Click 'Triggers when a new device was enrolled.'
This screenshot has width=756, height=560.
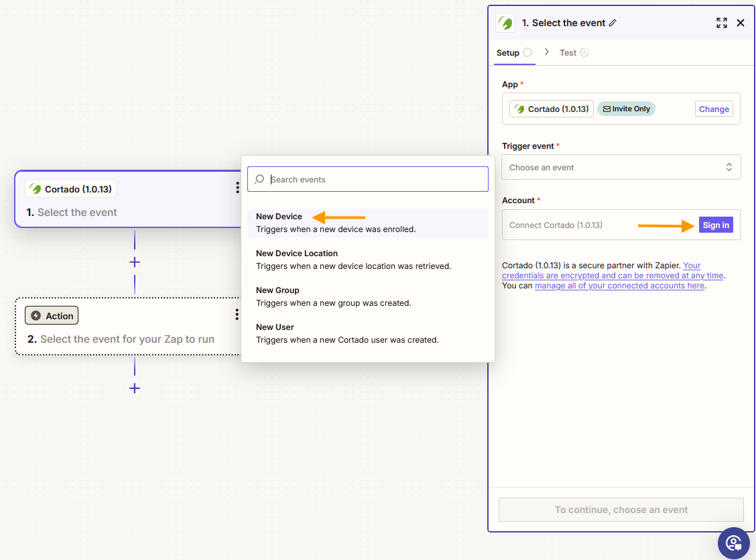pyautogui.click(x=336, y=229)
